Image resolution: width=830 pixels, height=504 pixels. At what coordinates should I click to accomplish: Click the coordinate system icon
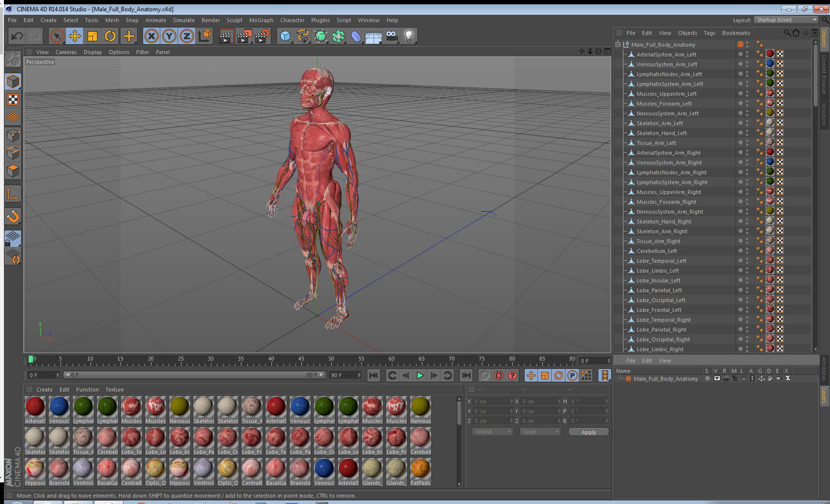tap(205, 36)
